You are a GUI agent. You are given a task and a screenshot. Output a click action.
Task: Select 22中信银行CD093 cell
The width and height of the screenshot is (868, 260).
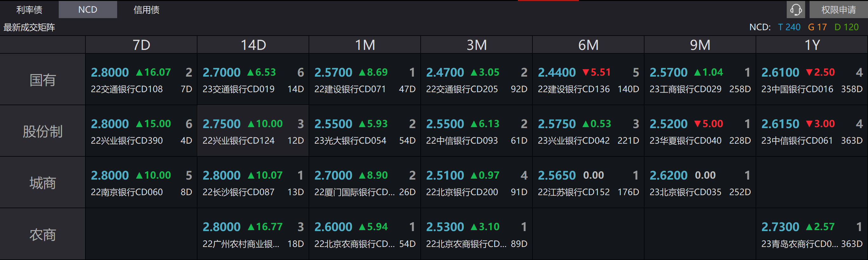[477, 131]
